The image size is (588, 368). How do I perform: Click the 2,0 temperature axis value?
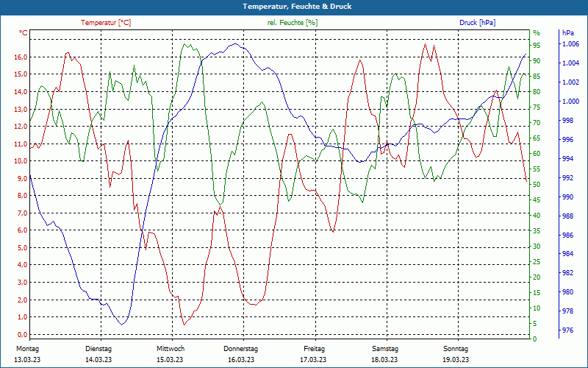pos(23,300)
